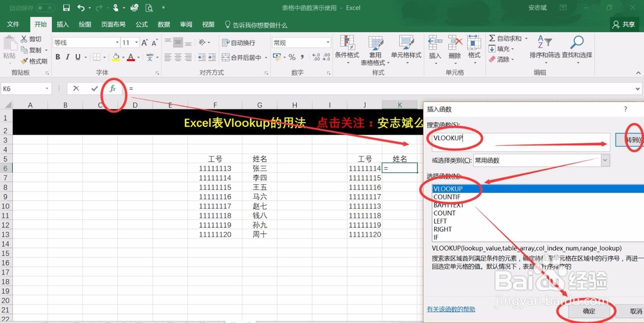Click the center horizontal align icon
This screenshot has height=323, width=644.
(178, 57)
